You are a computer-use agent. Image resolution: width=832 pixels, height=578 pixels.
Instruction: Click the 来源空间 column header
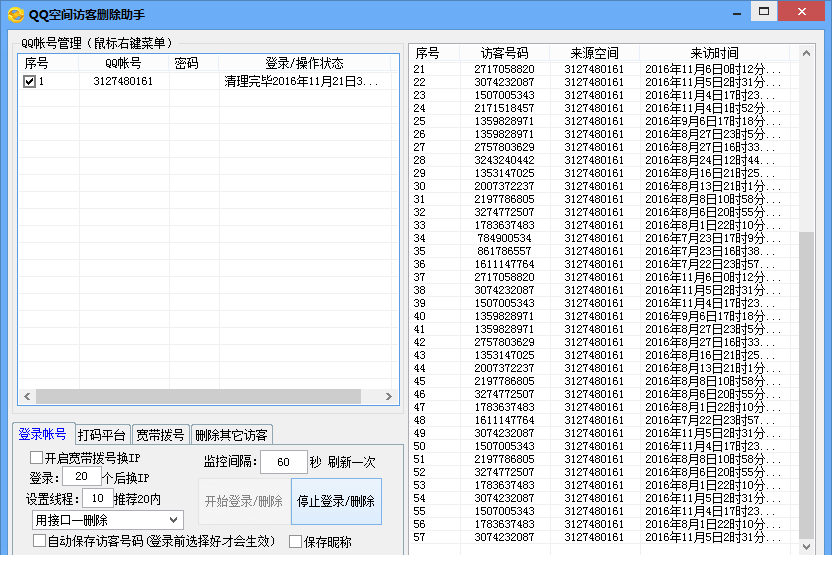[x=594, y=53]
